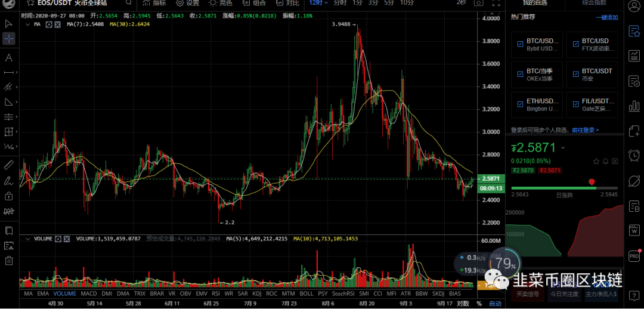Image resolution: width=644 pixels, height=309 pixels.
Task: Select MACD indicator tab
Action: (x=89, y=293)
